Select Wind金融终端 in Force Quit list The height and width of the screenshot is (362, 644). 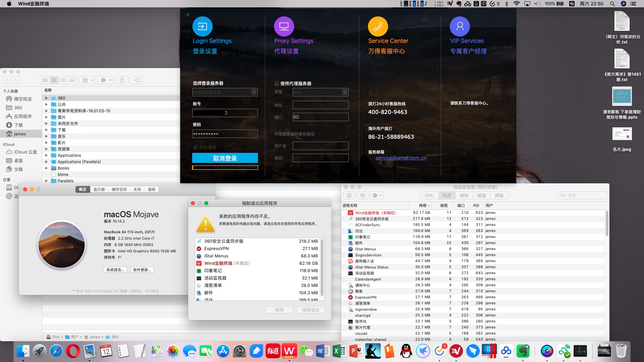218,263
